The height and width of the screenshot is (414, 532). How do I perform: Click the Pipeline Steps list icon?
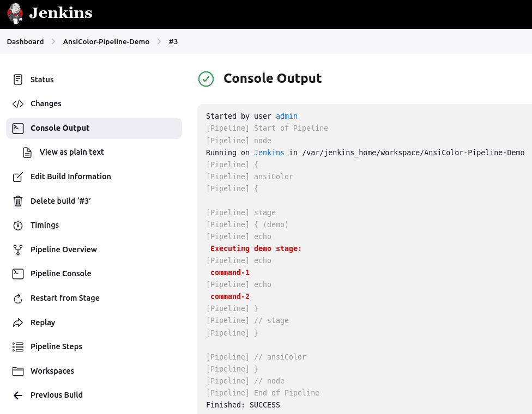coord(18,346)
